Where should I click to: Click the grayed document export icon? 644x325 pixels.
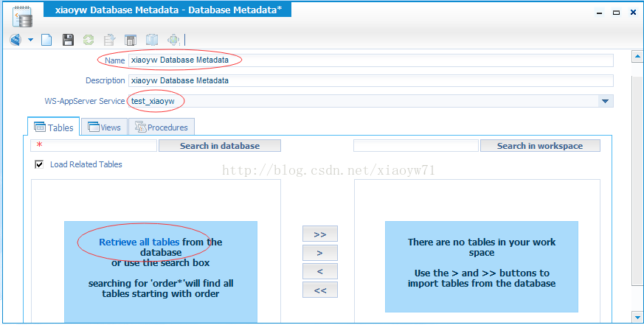[x=110, y=40]
